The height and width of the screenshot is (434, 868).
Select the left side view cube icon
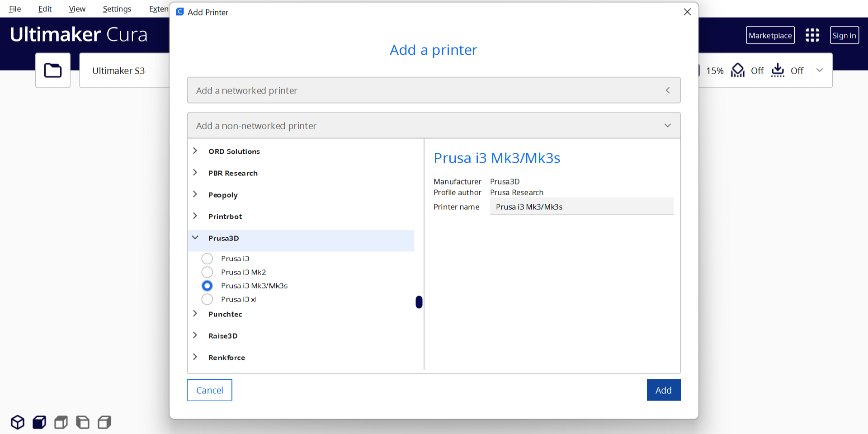83,422
